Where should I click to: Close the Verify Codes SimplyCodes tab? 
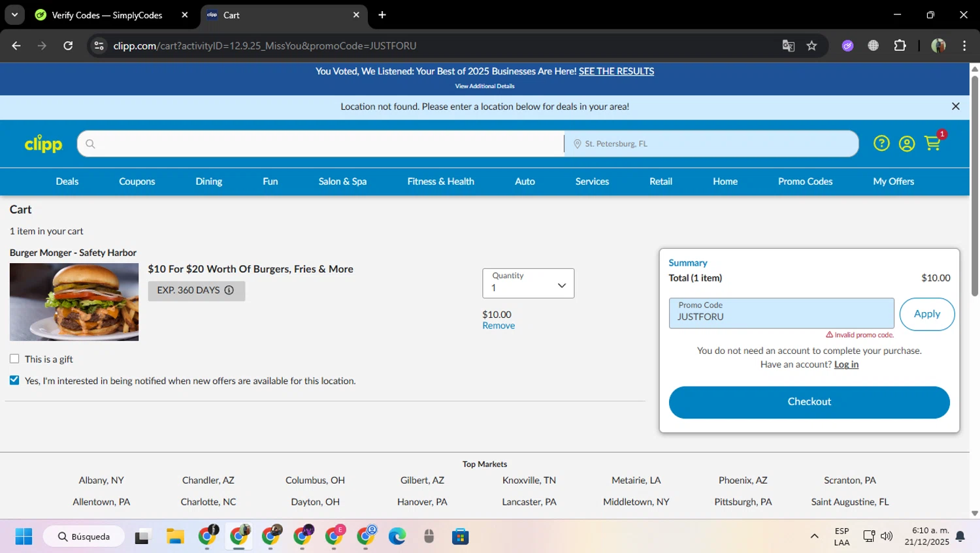coord(185,15)
